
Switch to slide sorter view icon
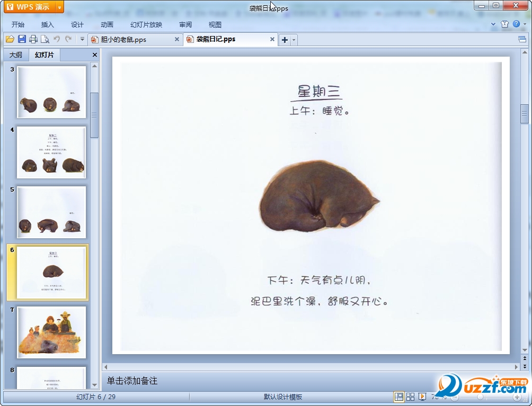(x=410, y=396)
